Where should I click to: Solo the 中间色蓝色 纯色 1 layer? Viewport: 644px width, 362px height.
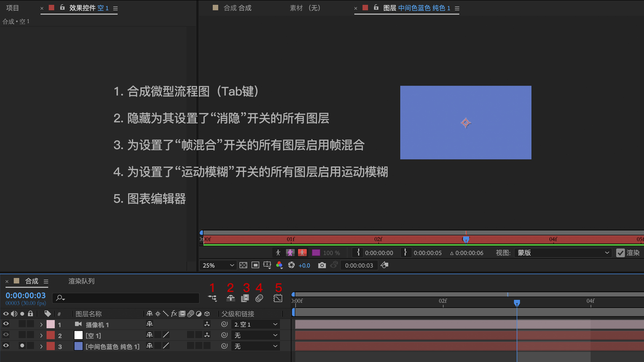pos(22,346)
